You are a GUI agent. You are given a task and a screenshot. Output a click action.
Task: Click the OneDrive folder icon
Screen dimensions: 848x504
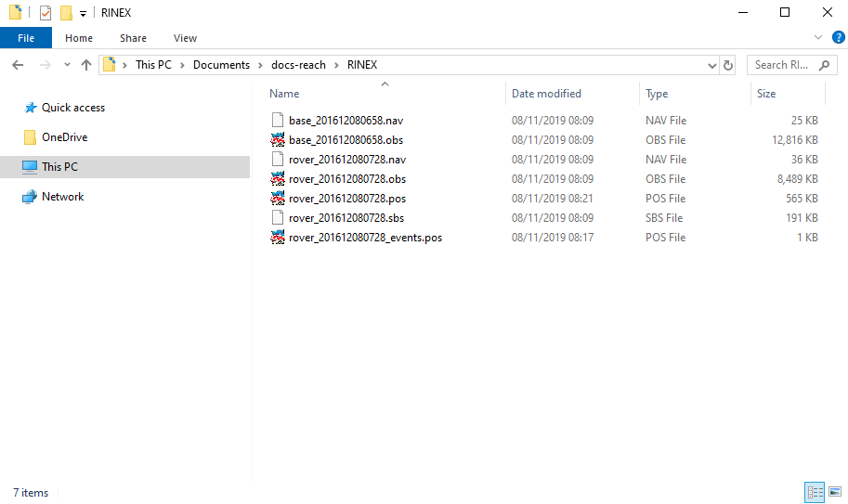(x=30, y=137)
